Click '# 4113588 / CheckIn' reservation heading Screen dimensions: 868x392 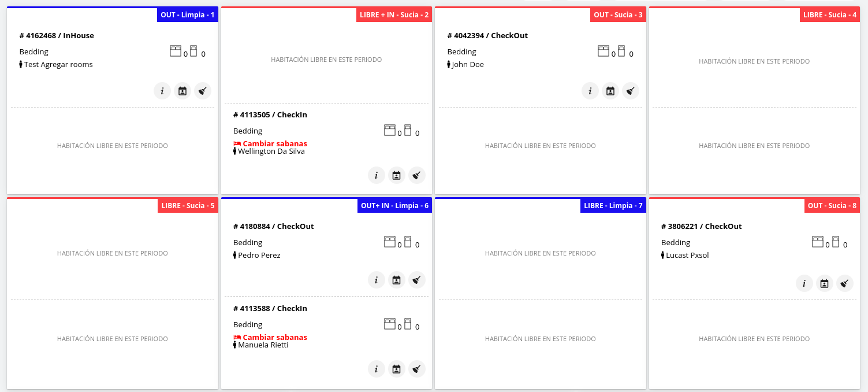[270, 309]
